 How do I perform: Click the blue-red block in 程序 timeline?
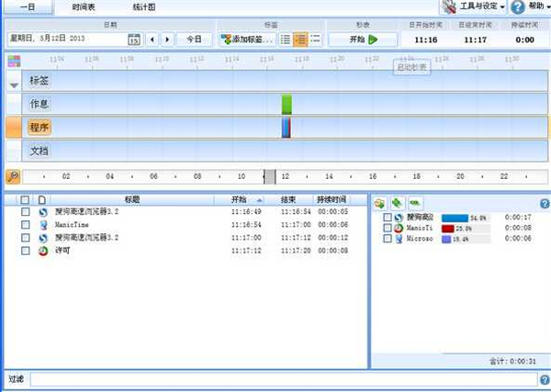tap(287, 128)
